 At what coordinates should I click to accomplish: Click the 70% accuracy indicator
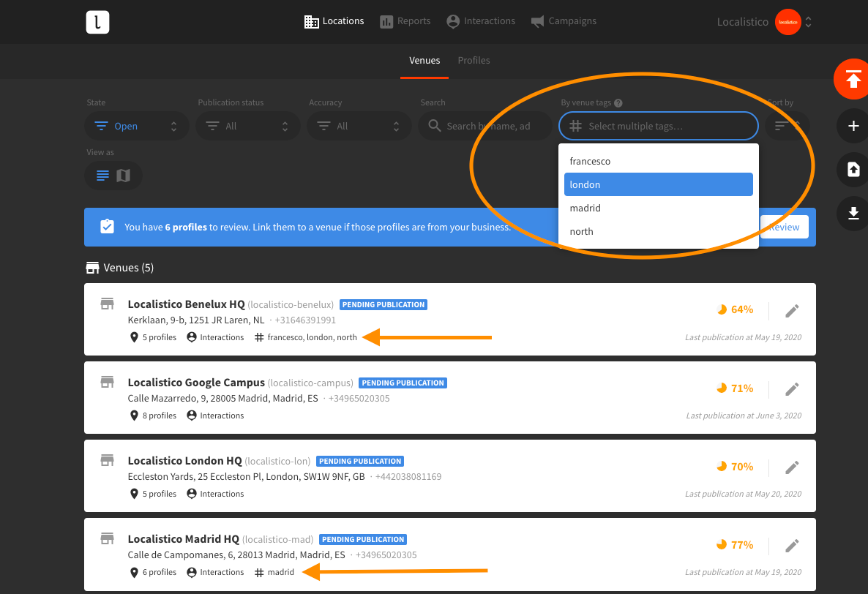coord(735,467)
